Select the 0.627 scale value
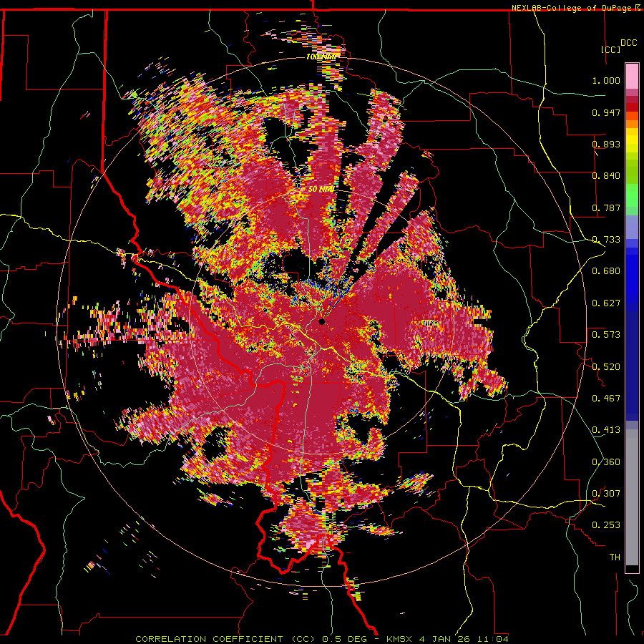Image resolution: width=644 pixels, height=644 pixels. point(606,303)
